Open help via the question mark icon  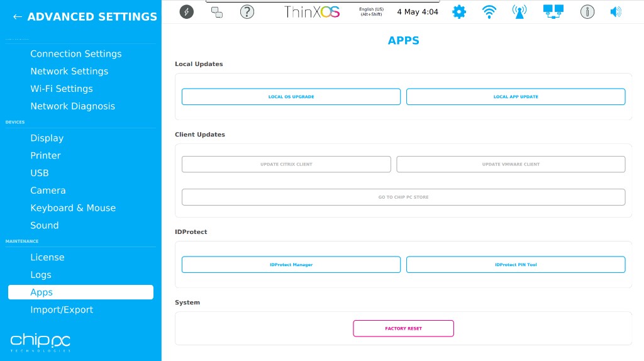247,12
